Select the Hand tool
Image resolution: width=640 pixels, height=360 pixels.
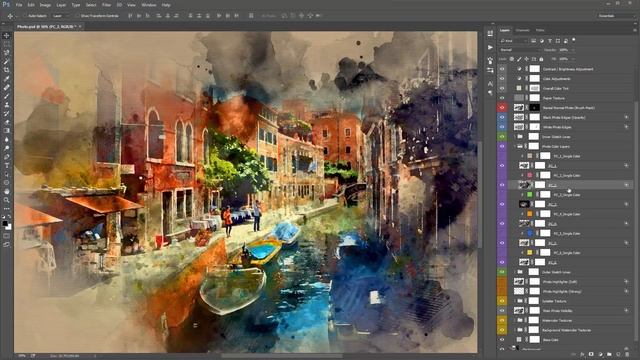click(x=7, y=191)
